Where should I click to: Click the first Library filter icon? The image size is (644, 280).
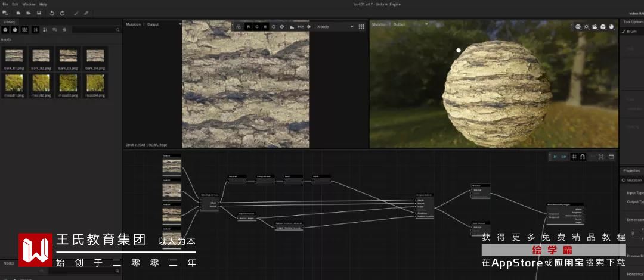(x=5, y=30)
